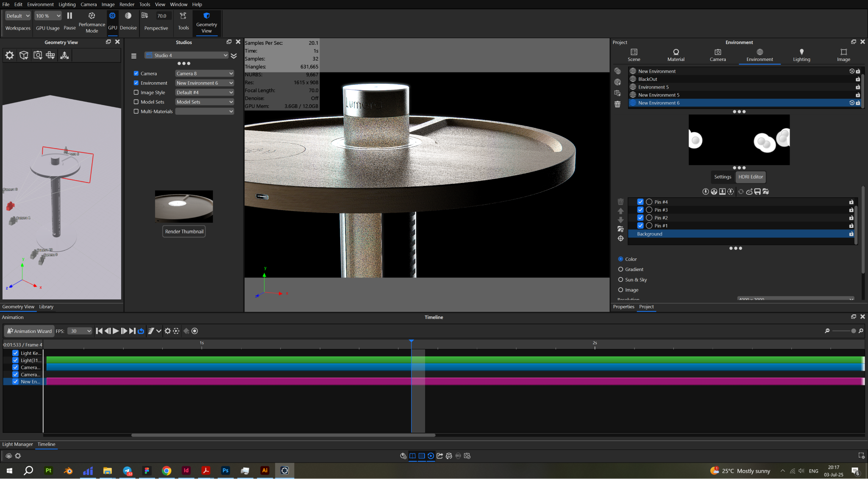Enable Performance Mode
Screen dimensions: 868x479
pos(92,16)
